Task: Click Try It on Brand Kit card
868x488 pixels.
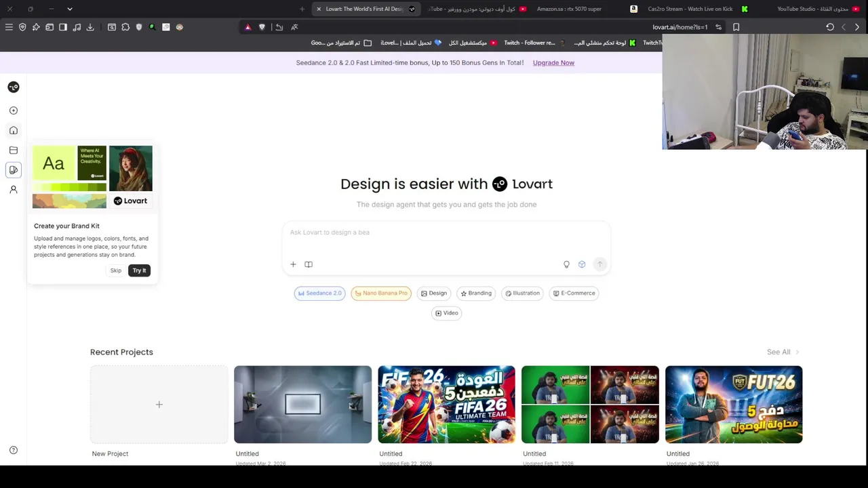Action: (x=139, y=270)
